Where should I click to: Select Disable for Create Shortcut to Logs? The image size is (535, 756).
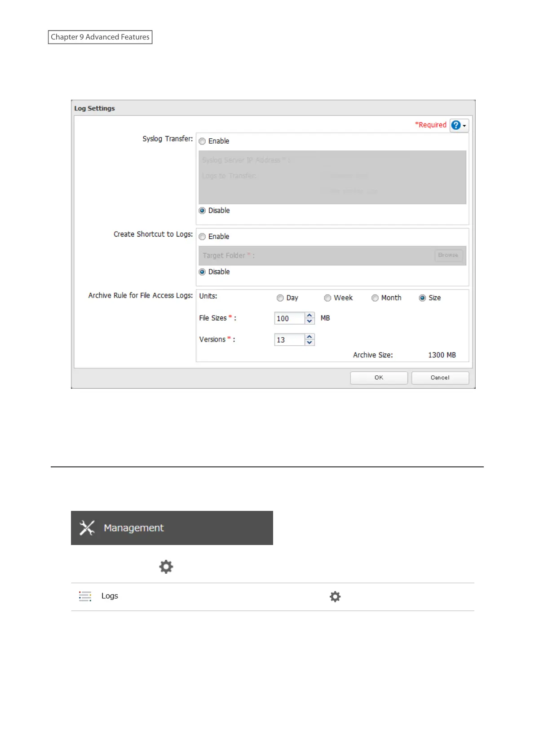pyautogui.click(x=203, y=272)
